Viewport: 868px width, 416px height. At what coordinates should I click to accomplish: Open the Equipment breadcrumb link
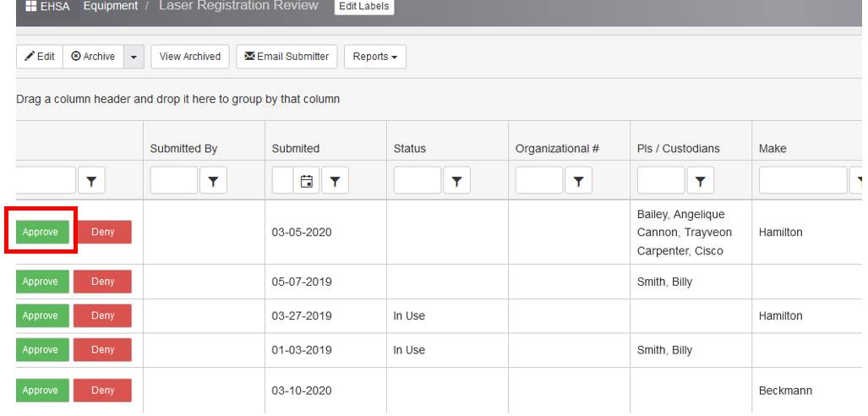[106, 7]
